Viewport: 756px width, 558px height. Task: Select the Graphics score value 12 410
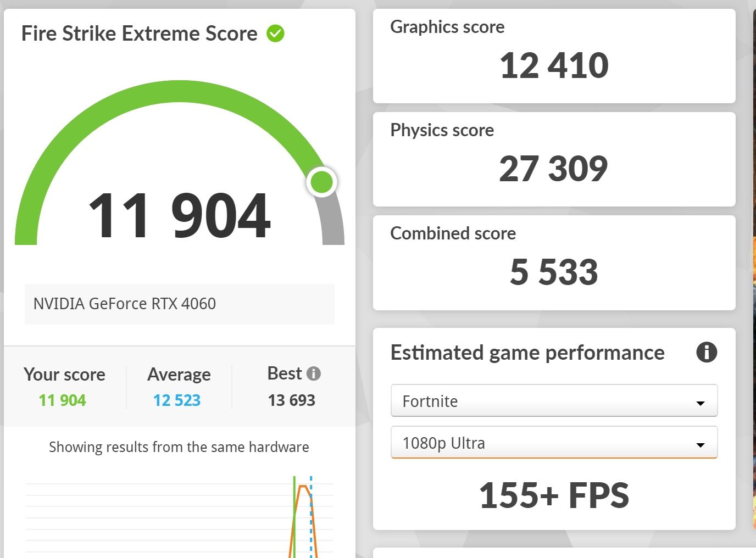(554, 65)
